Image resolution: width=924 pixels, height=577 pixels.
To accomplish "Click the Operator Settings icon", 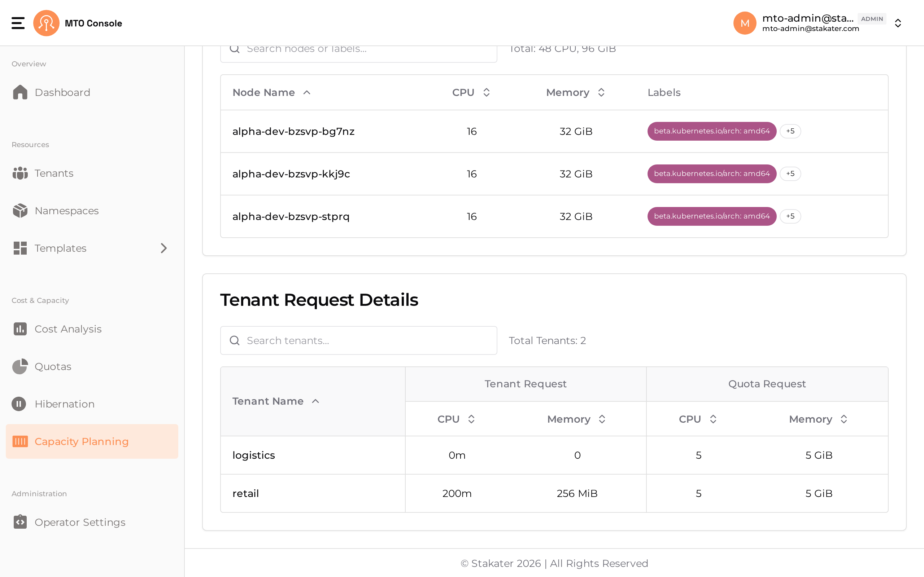I will (20, 522).
